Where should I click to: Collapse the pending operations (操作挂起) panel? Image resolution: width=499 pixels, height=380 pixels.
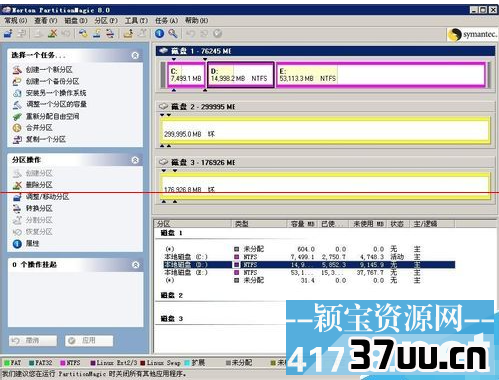(135, 265)
